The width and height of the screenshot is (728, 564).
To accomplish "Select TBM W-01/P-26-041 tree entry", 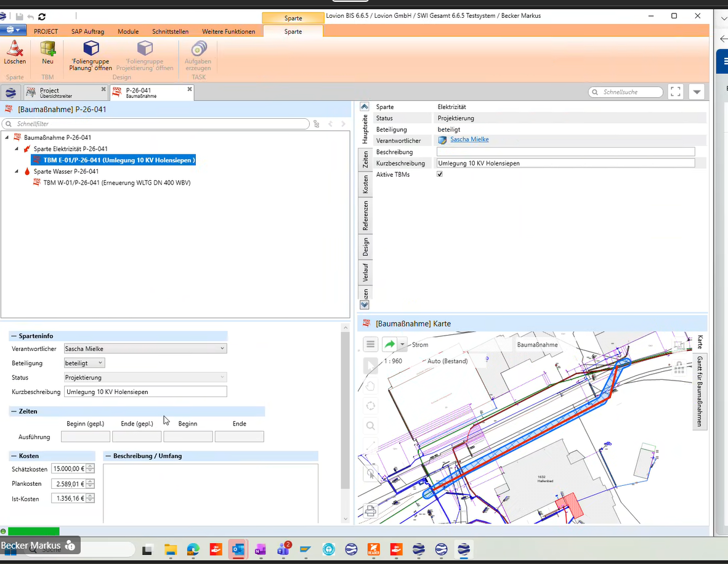I will click(116, 183).
